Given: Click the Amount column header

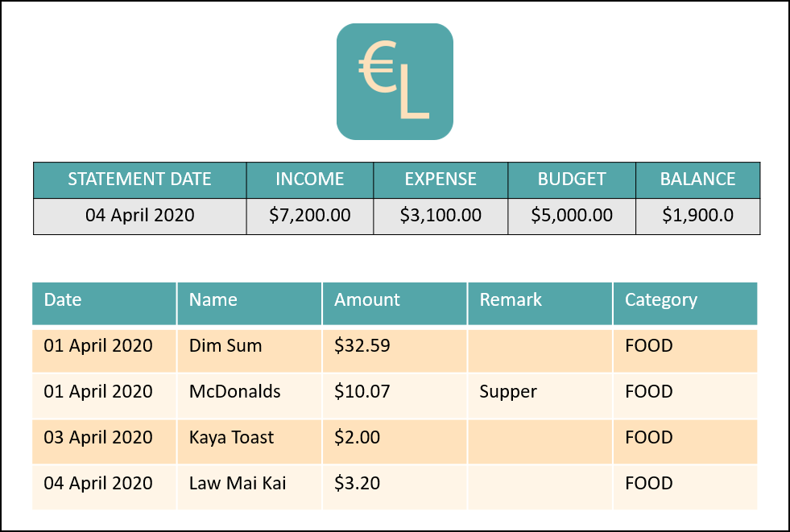Looking at the screenshot, I should coord(395,303).
